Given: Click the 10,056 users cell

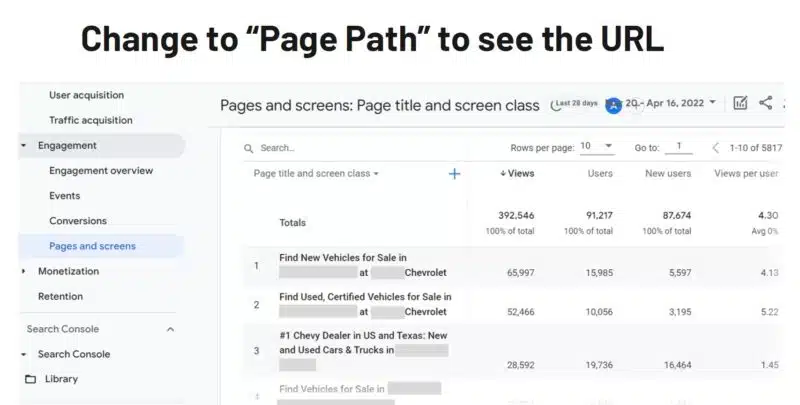Looking at the screenshot, I should pyautogui.click(x=599, y=312).
